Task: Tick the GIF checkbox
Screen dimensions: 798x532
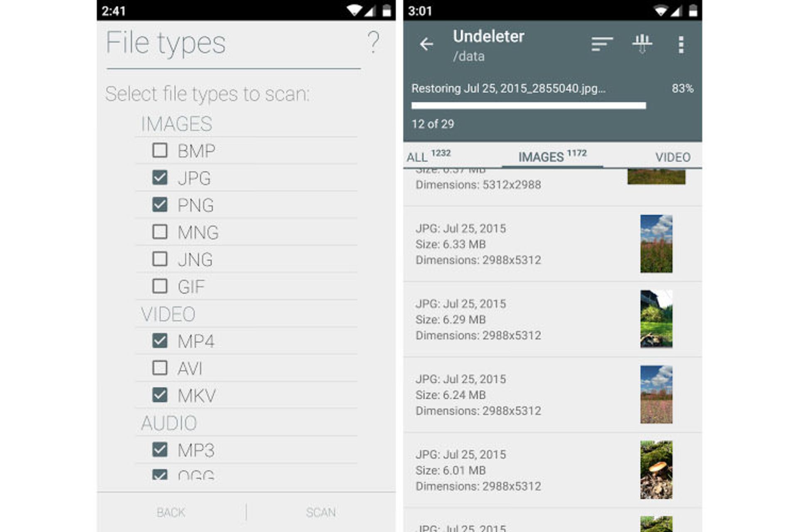Action: point(160,286)
